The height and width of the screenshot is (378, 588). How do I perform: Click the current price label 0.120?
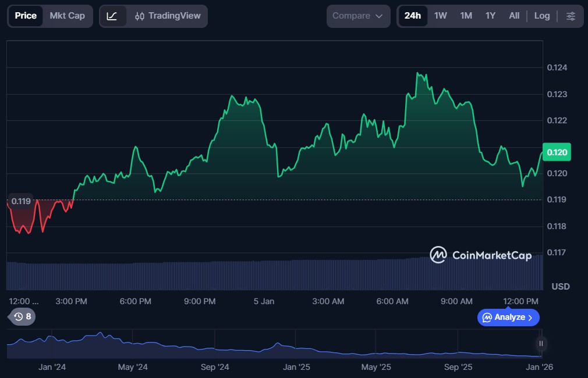(x=556, y=152)
